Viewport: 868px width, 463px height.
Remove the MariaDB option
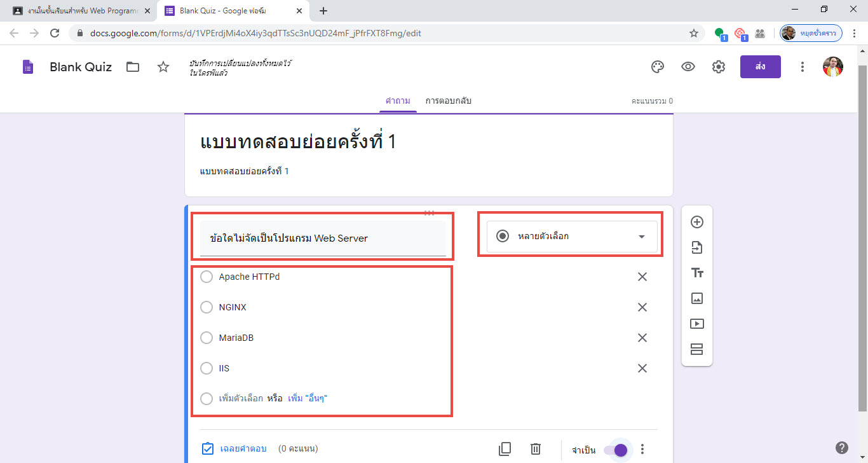coord(642,338)
